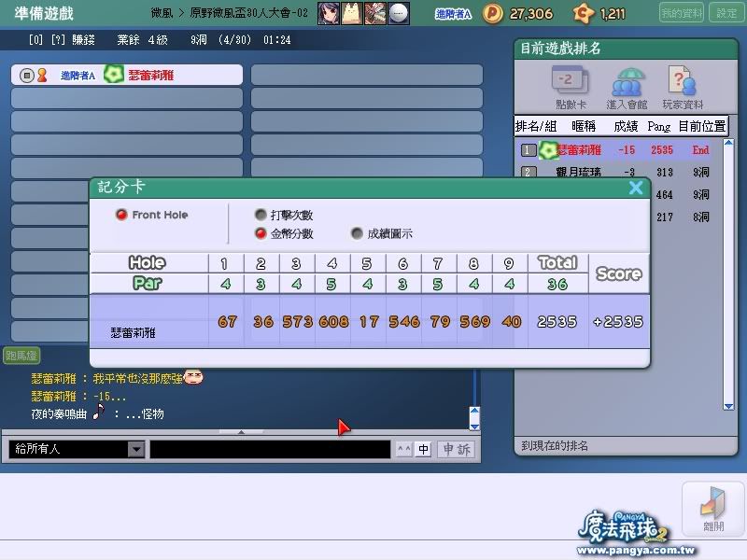This screenshot has width=747, height=560.
Task: Click the white golf ball icon
Action: click(399, 13)
